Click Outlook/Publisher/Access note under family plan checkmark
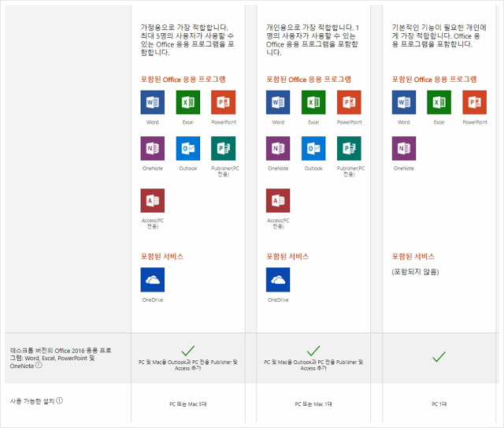The height and width of the screenshot is (428, 504). click(188, 365)
